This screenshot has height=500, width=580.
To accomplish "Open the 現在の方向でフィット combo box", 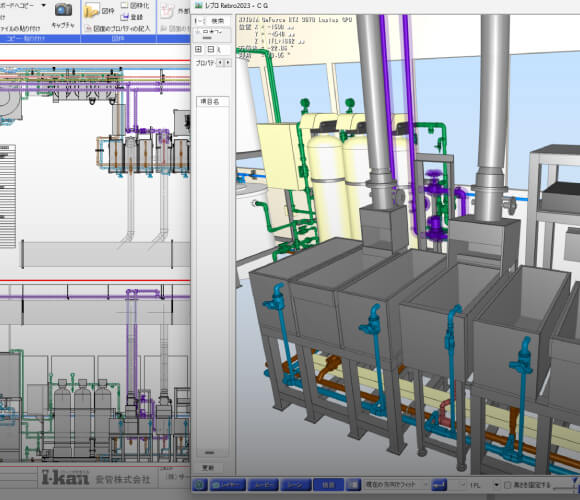I will (396, 484).
